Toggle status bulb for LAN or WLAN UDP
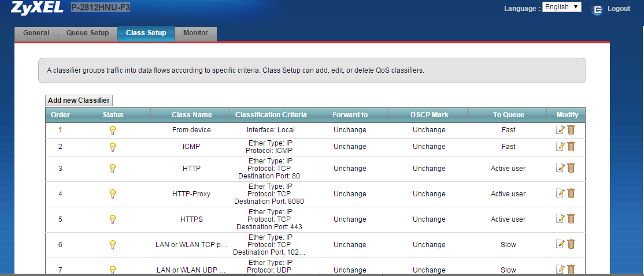The height and width of the screenshot is (276, 644). click(113, 270)
